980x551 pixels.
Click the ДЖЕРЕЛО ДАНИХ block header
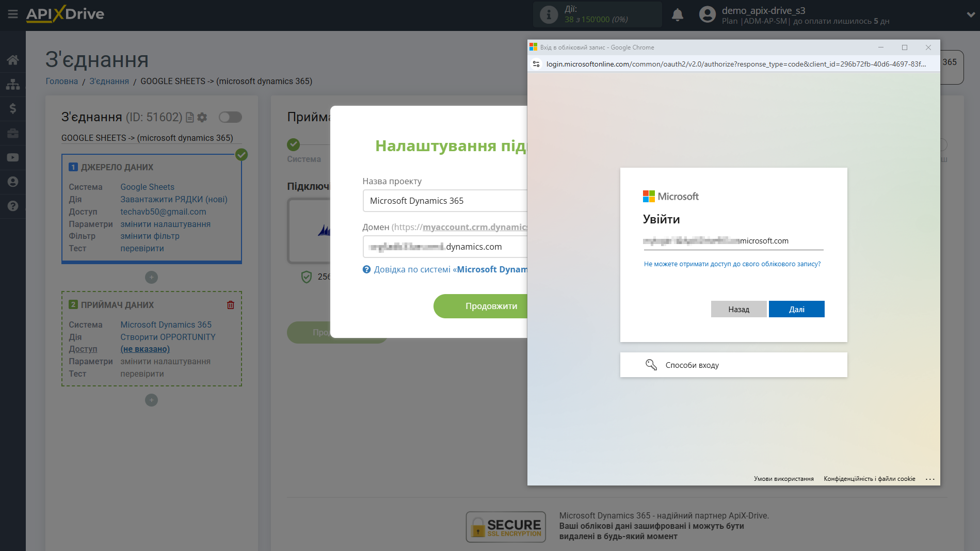(117, 167)
